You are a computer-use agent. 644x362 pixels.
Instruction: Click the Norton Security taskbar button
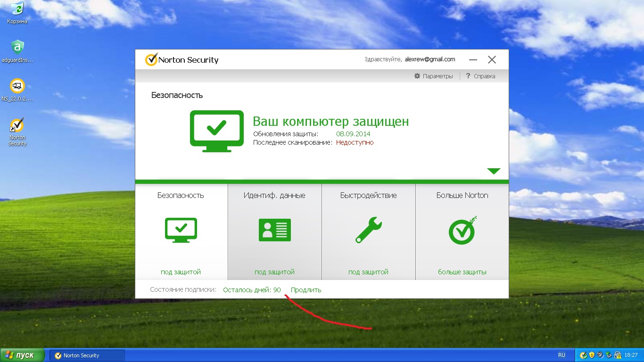(88, 355)
